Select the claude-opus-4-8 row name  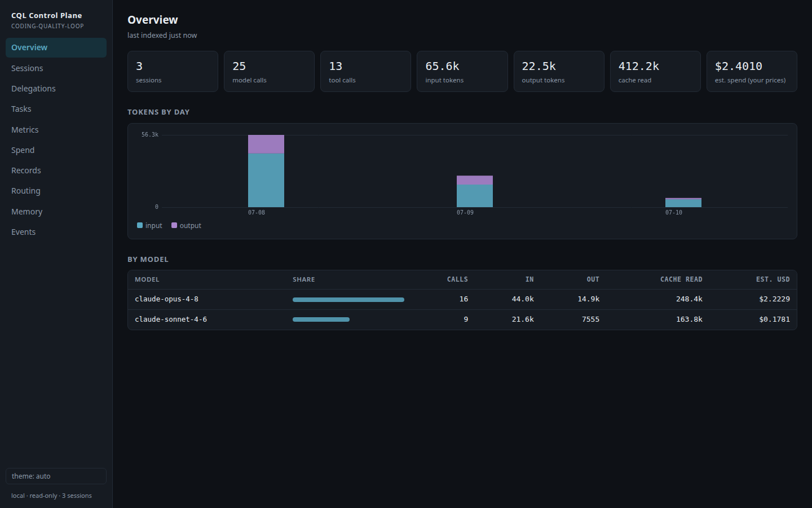pos(166,299)
